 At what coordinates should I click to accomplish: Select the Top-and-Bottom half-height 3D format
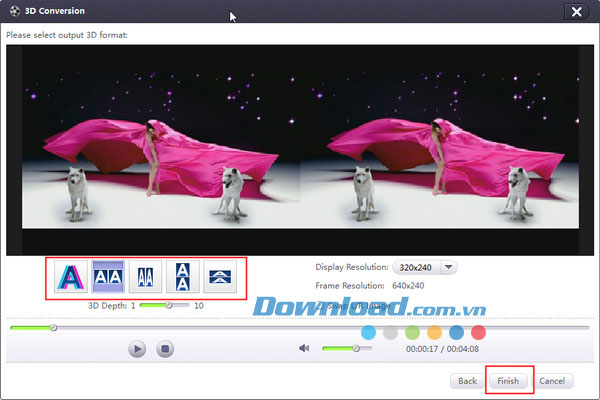pyautogui.click(x=220, y=276)
